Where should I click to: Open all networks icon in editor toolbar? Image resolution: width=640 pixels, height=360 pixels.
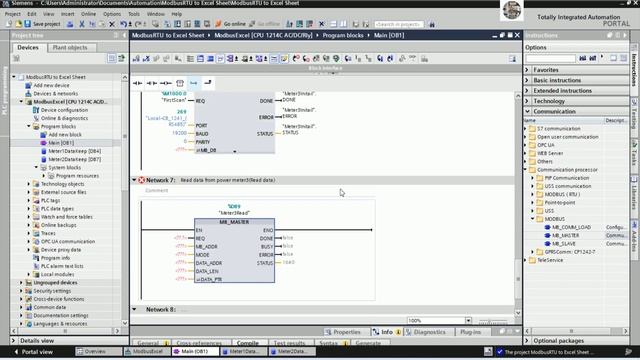[x=200, y=59]
